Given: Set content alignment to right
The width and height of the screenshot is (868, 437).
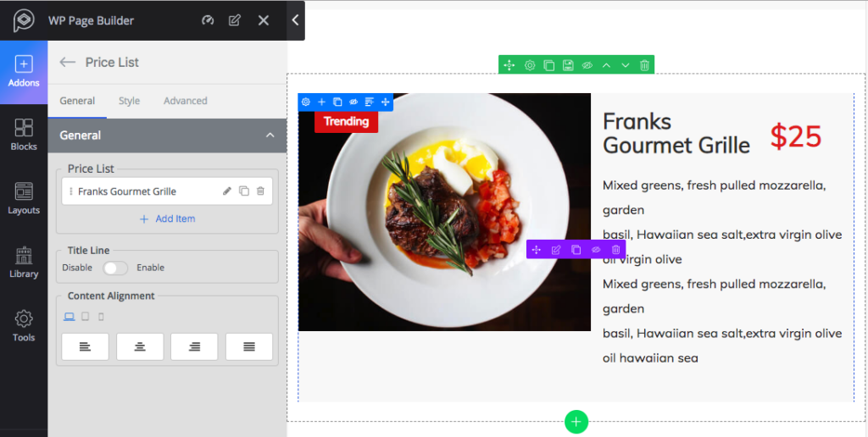Looking at the screenshot, I should 194,347.
